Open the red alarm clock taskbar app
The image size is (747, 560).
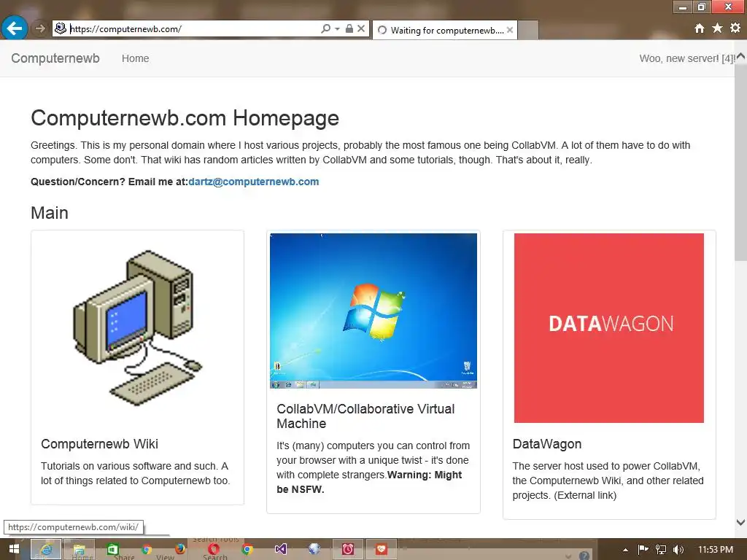click(x=348, y=549)
